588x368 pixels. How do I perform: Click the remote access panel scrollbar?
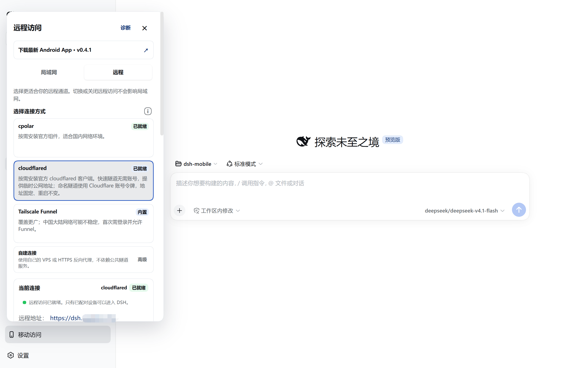tap(162, 74)
